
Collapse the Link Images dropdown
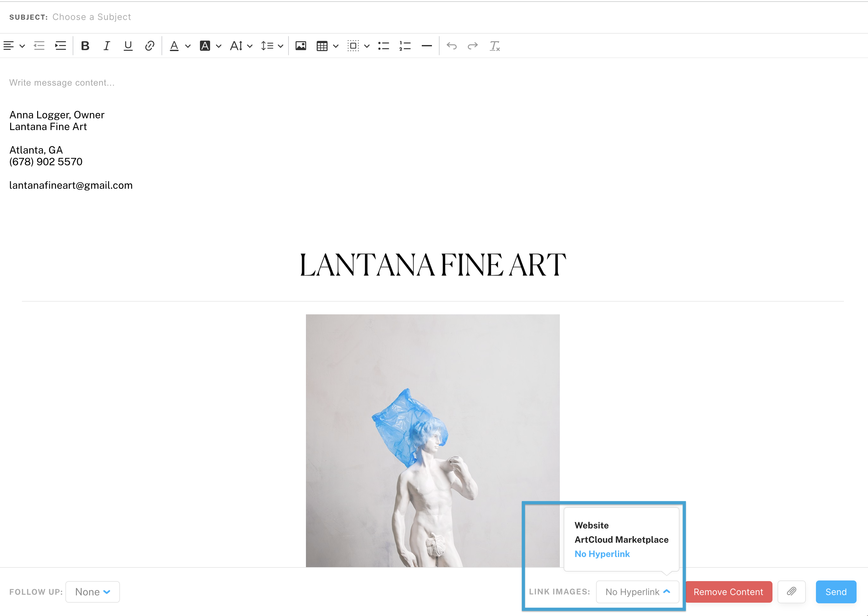tap(638, 592)
